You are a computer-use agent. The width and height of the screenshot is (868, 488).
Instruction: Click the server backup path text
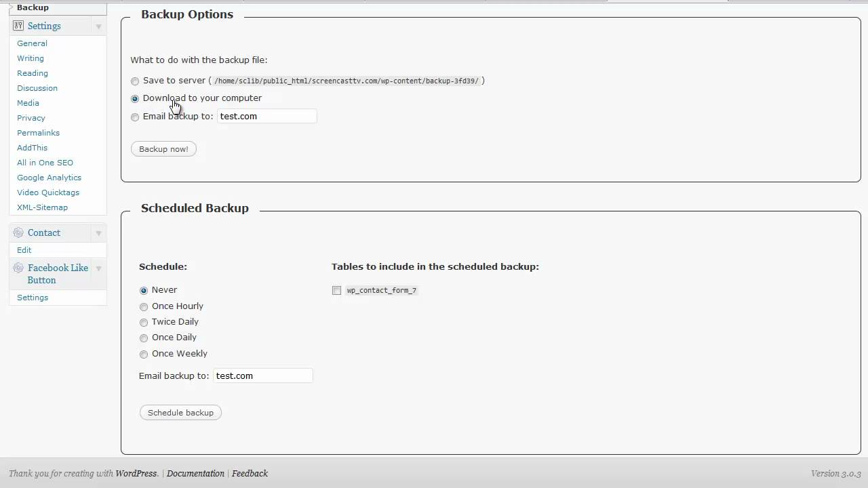click(347, 81)
